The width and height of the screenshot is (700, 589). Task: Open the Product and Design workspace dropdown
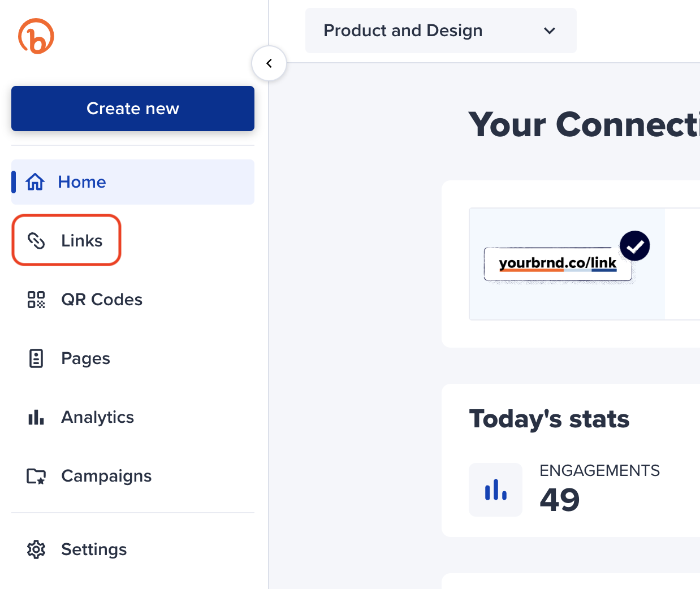pos(440,31)
